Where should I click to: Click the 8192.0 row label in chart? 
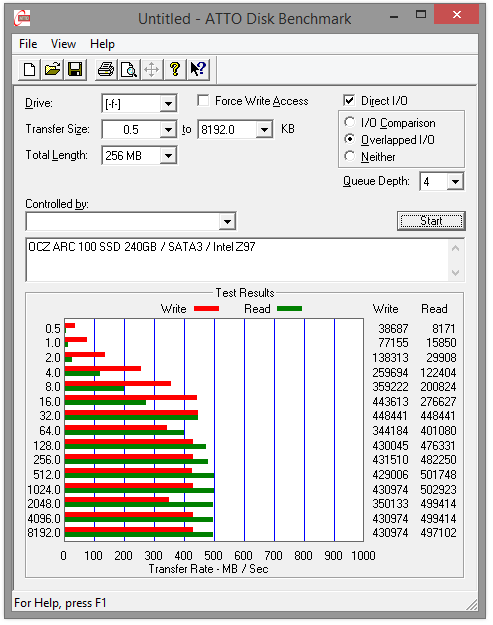[44, 533]
